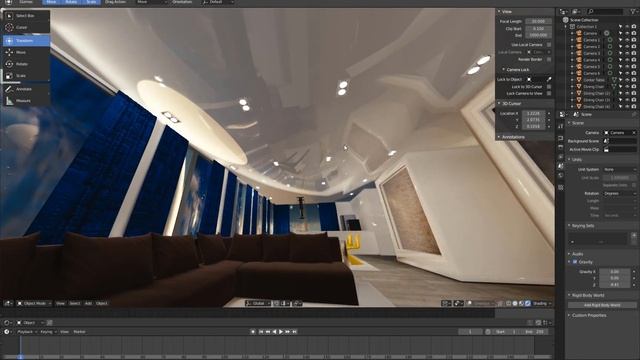640x360 pixels.
Task: Open the Object Mode dropdown
Action: [x=34, y=303]
